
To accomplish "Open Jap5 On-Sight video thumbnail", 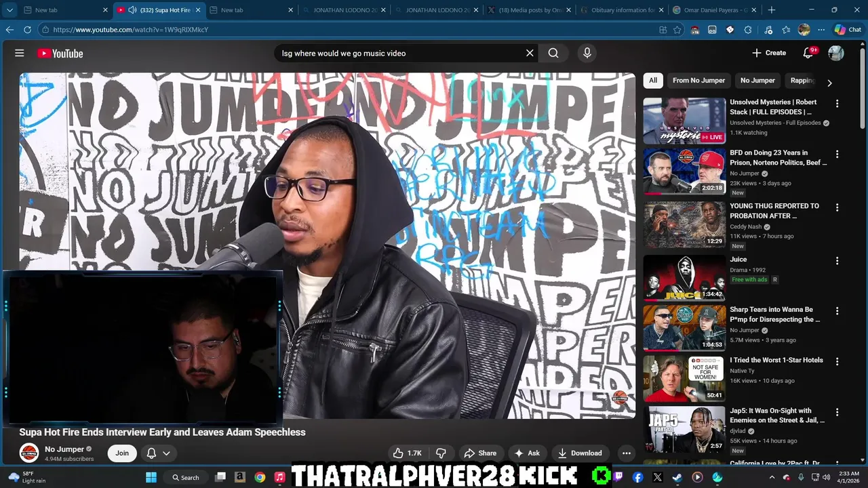I will pyautogui.click(x=684, y=429).
